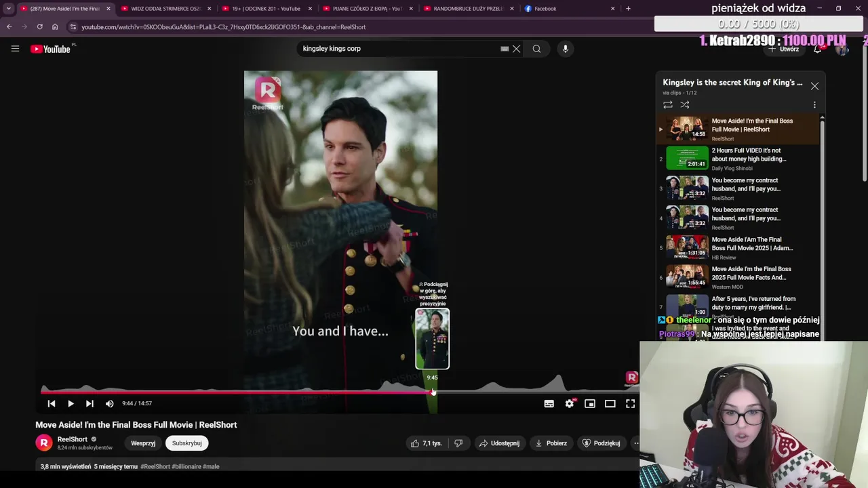
Task: Like the video with 7,1 tys.
Action: 426,443
